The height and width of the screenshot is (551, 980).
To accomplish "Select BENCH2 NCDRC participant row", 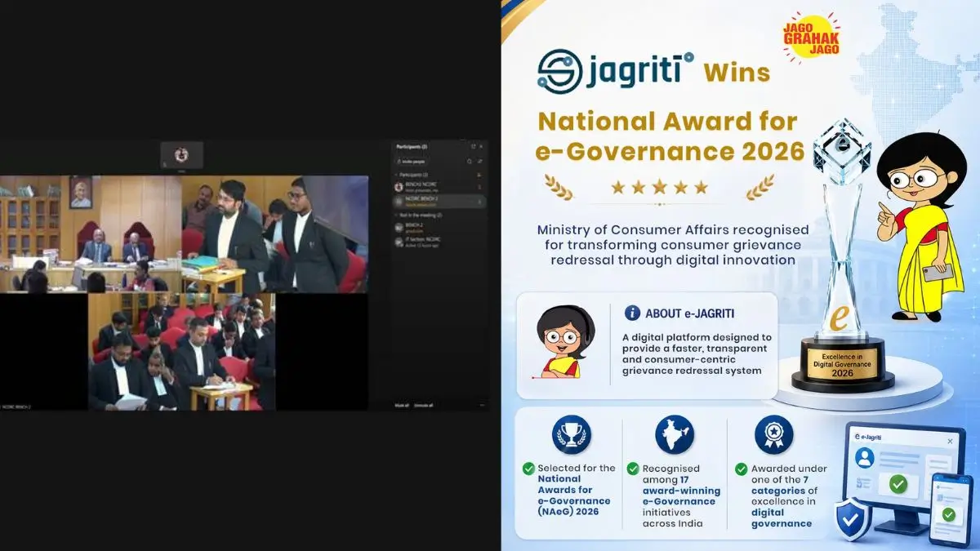I will [x=440, y=187].
